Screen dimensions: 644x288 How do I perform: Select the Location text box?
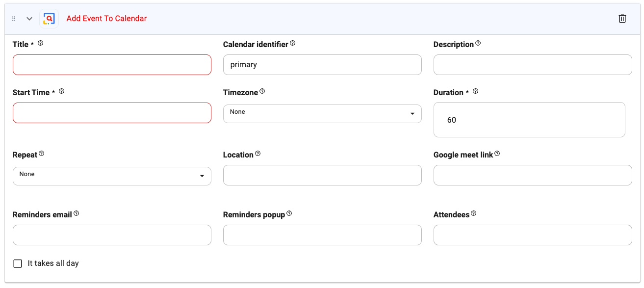tap(322, 175)
